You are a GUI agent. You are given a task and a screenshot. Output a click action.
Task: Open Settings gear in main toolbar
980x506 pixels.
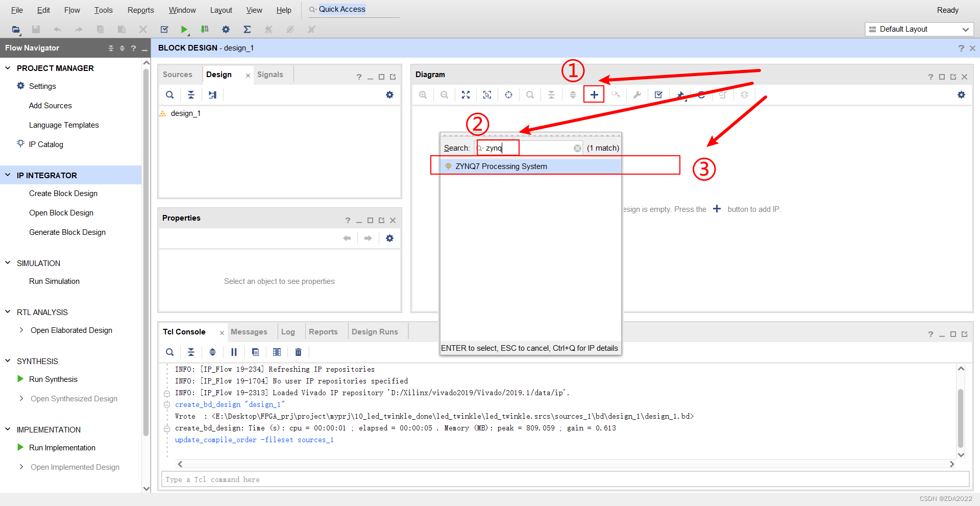(226, 30)
